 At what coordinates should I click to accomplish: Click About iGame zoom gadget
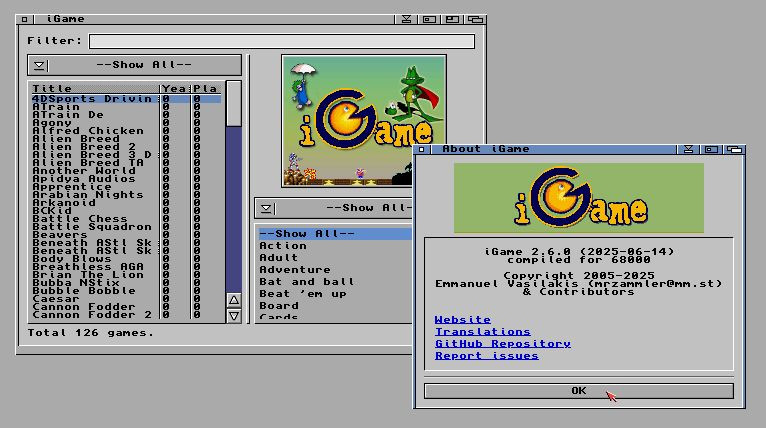[711, 149]
